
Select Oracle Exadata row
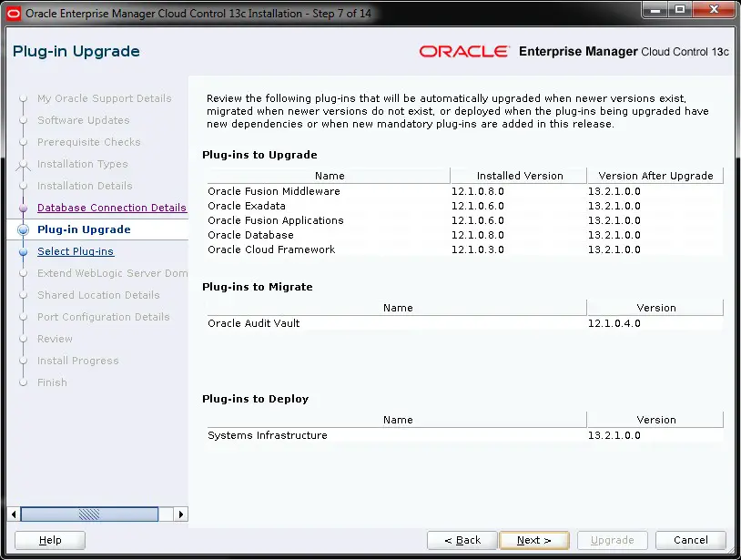(x=465, y=206)
